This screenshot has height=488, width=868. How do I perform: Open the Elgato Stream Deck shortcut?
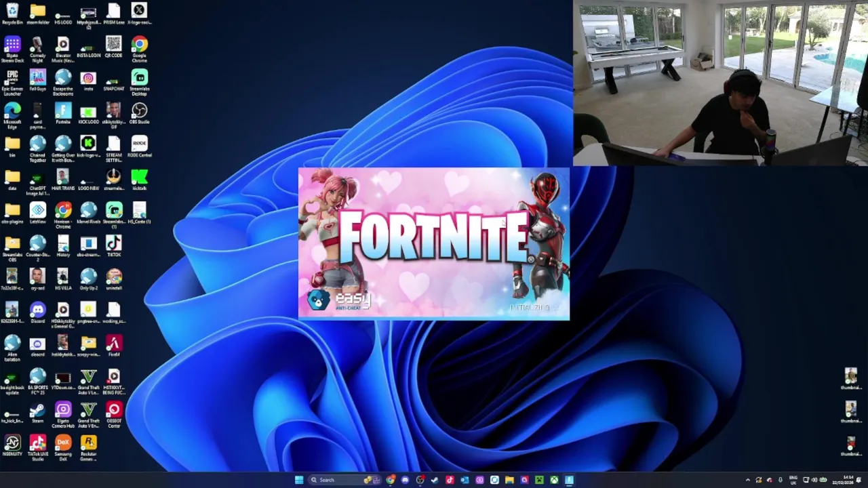12,49
